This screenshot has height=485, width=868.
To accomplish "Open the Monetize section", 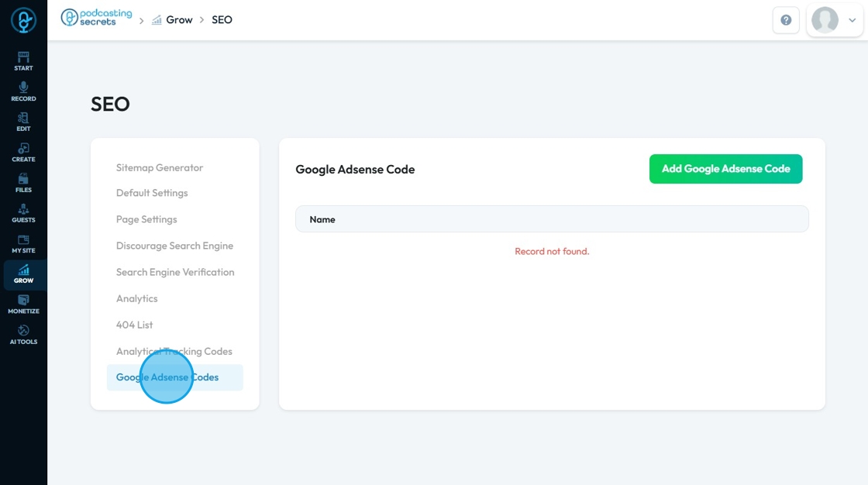I will (x=23, y=304).
